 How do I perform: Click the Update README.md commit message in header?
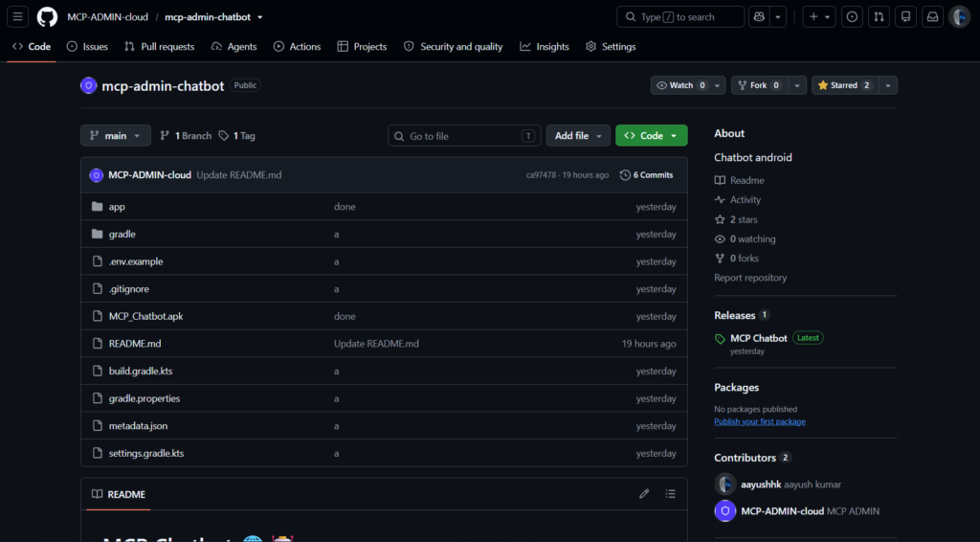coord(238,175)
